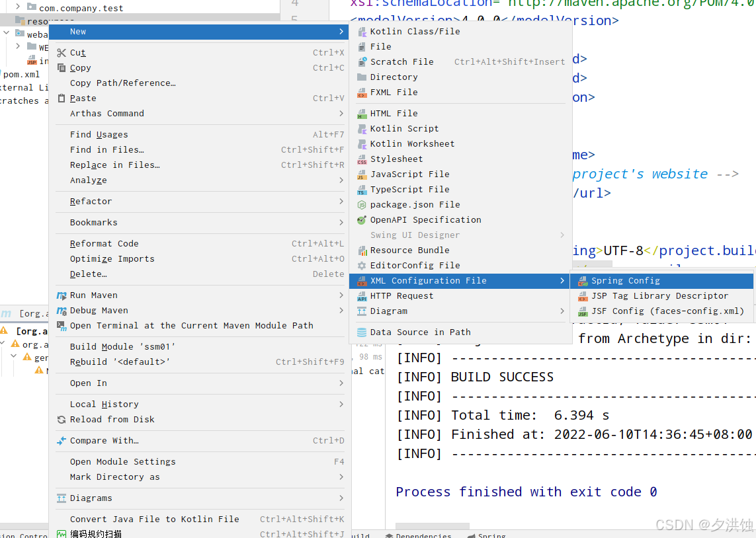Click the OpenAPI Specification icon
This screenshot has height=538, width=756.
pos(362,220)
